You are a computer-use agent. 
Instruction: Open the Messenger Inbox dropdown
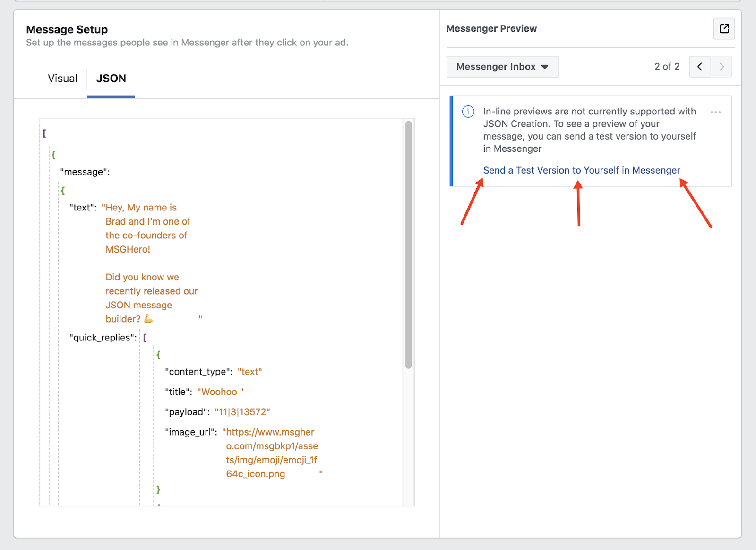pos(503,67)
